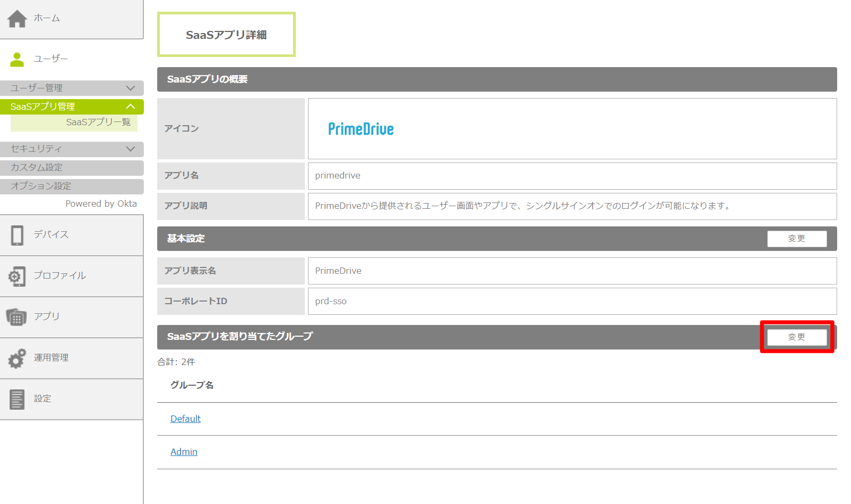This screenshot has height=504, width=851.
Task: Select プロファイル in the sidebar
Action: [x=71, y=276]
